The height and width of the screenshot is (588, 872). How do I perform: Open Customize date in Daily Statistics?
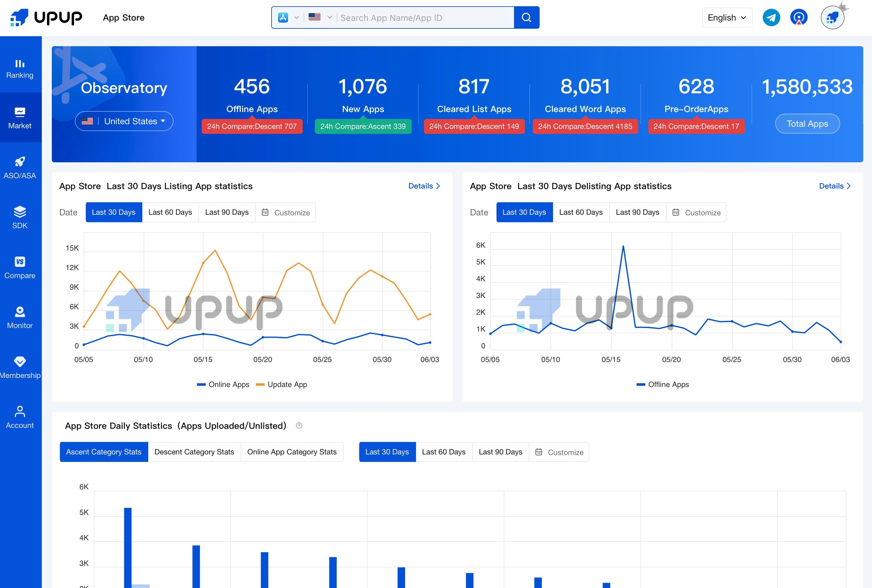click(x=559, y=452)
